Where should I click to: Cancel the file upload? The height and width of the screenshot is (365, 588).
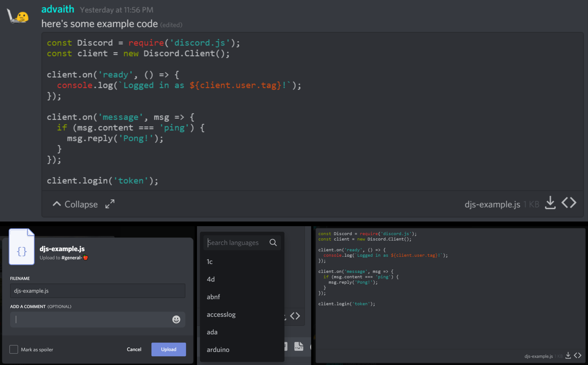pyautogui.click(x=134, y=349)
